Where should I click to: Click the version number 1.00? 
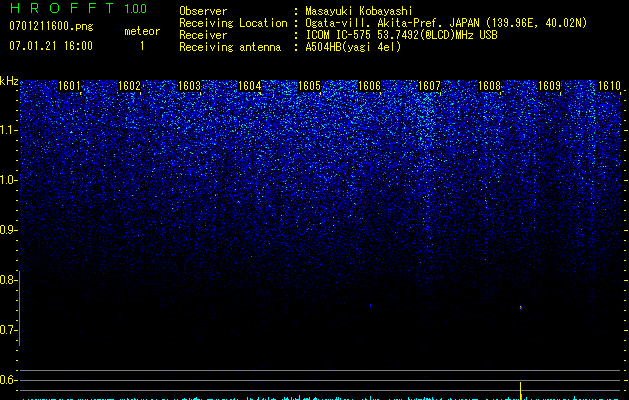tap(135, 9)
